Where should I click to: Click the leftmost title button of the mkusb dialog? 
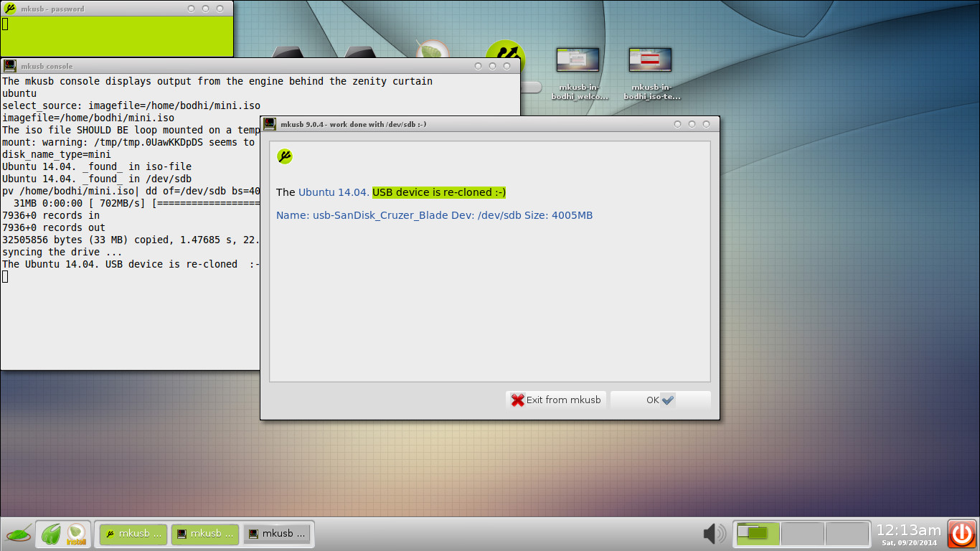tap(678, 124)
